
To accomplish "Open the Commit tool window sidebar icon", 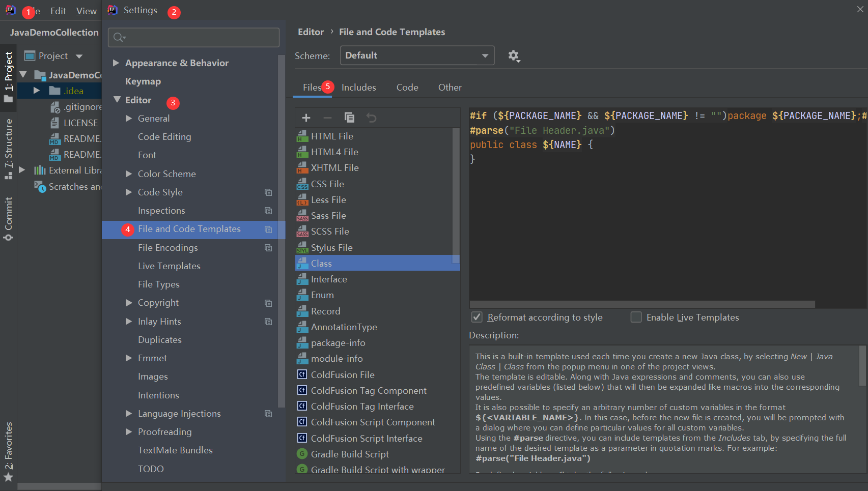I will point(9,219).
